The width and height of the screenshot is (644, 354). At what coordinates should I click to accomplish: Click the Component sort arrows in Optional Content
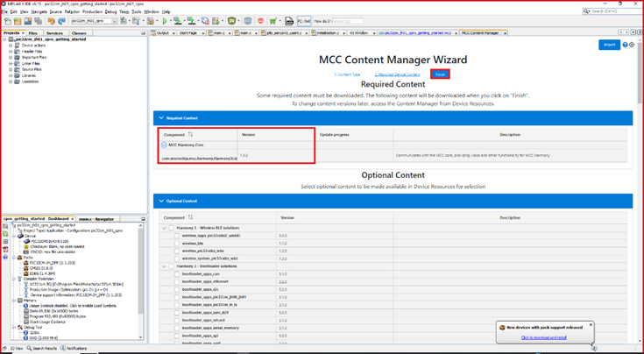point(190,217)
